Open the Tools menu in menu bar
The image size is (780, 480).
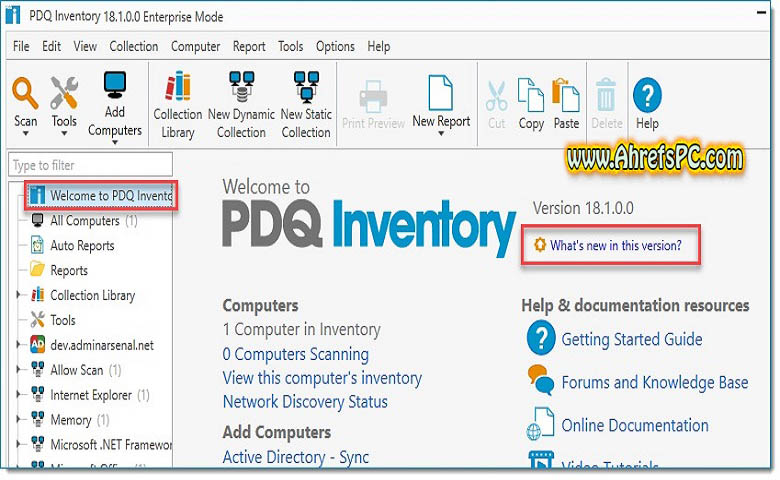tap(291, 46)
